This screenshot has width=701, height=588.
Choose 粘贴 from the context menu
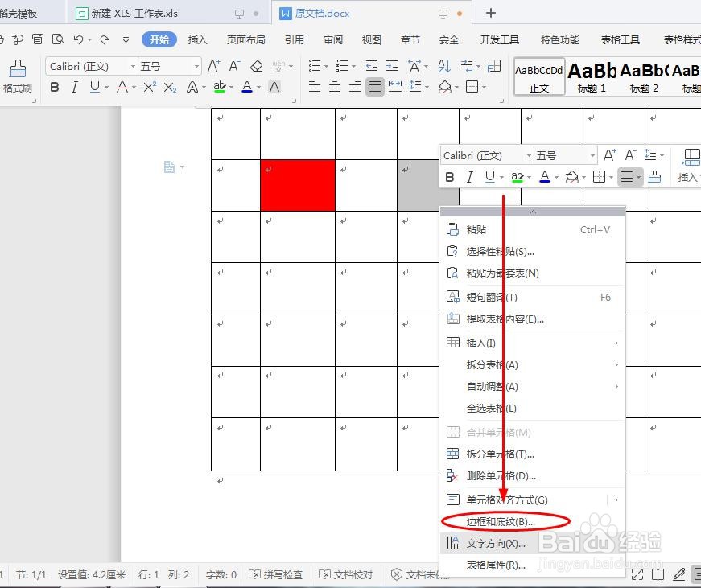click(532, 230)
